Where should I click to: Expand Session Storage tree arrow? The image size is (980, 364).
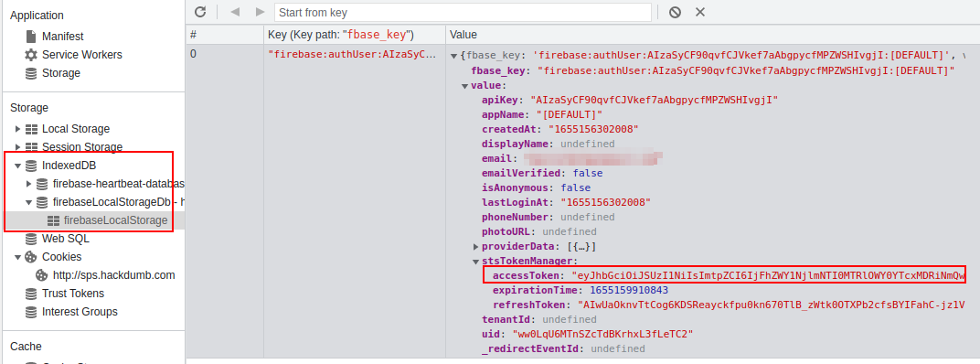point(17,147)
